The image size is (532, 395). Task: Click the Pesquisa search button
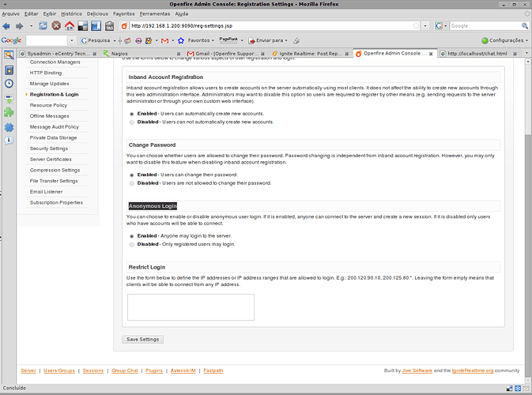(96, 41)
